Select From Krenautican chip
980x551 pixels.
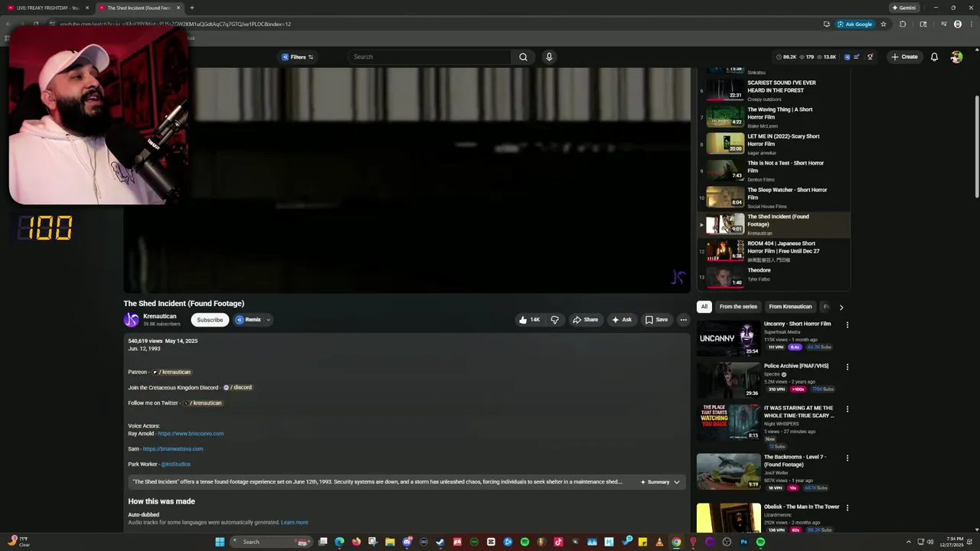(790, 307)
